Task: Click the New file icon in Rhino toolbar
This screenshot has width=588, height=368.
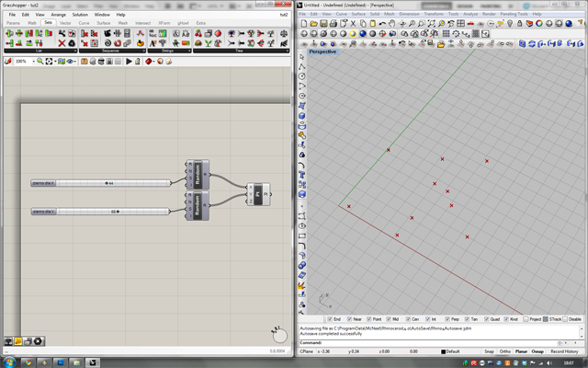Action: [304, 24]
